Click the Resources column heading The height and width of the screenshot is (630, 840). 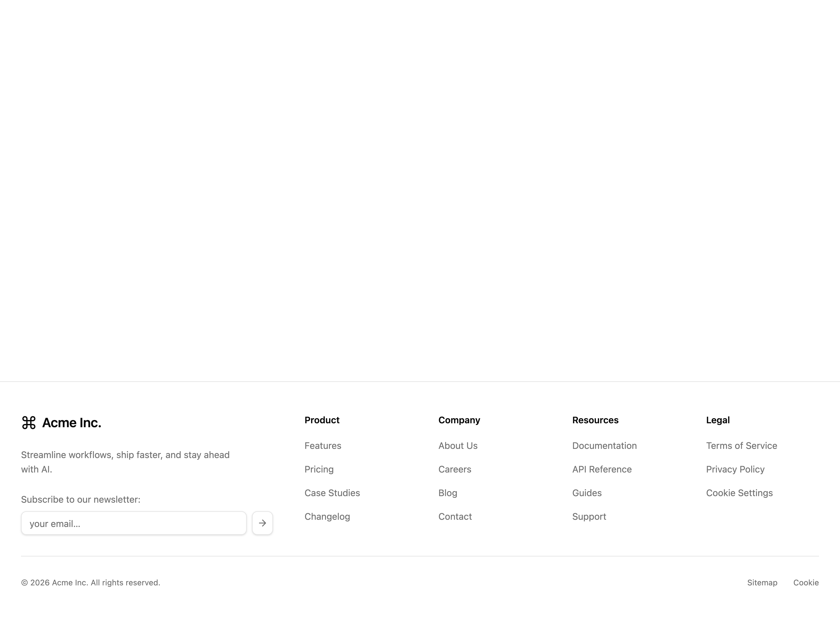click(595, 420)
